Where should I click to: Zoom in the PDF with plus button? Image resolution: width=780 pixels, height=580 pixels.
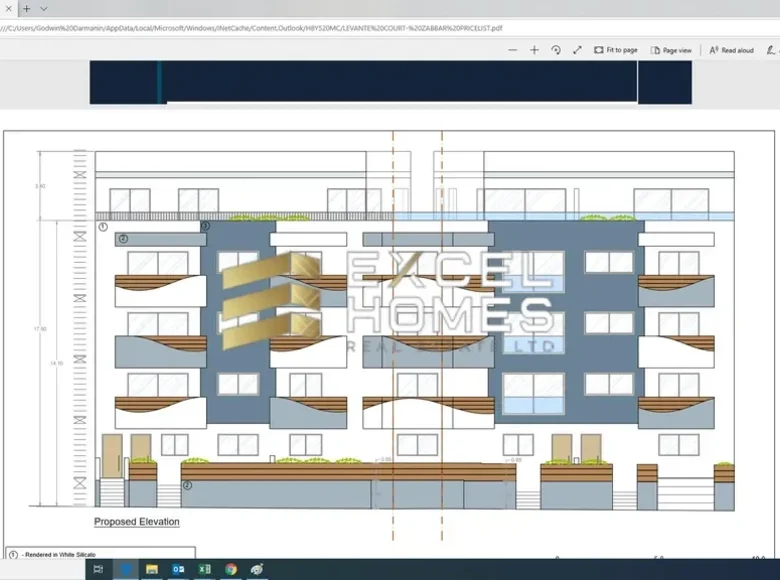coord(534,50)
